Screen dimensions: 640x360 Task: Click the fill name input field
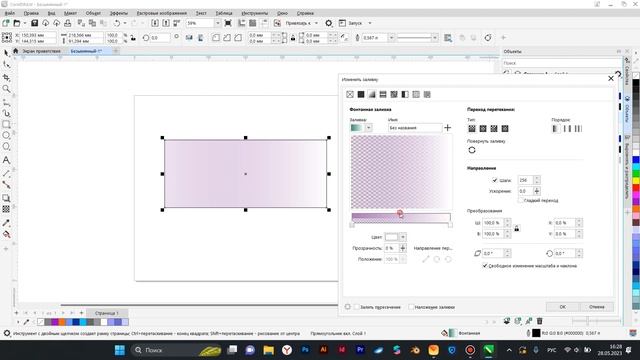click(415, 128)
